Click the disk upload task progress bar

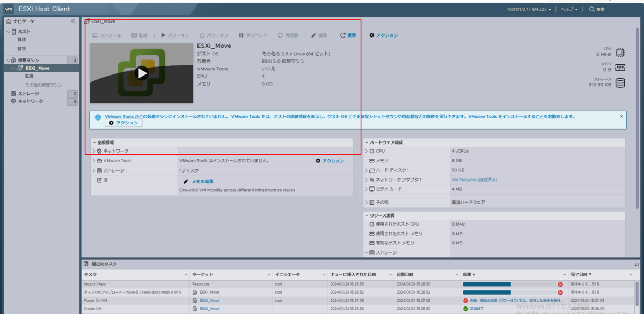coord(509,293)
